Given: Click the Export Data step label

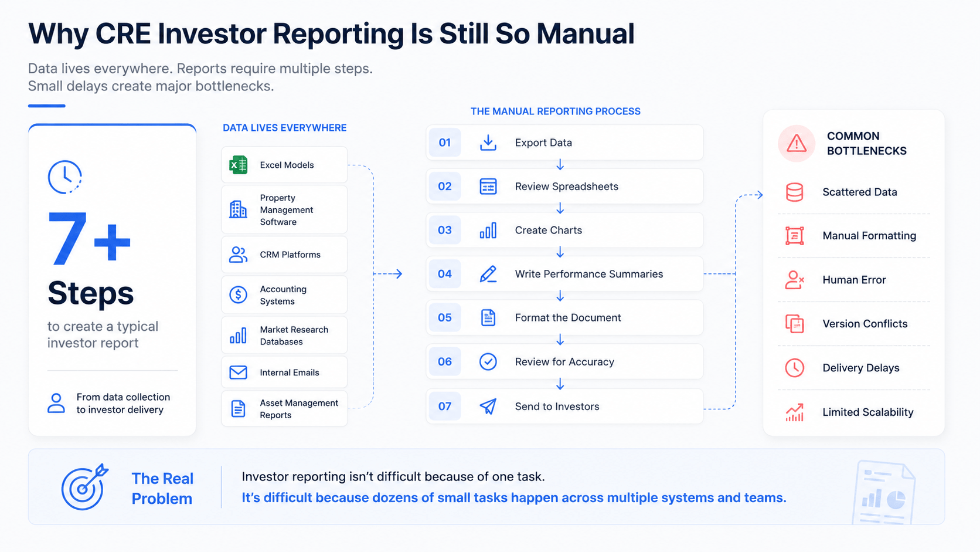Looking at the screenshot, I should pos(543,143).
